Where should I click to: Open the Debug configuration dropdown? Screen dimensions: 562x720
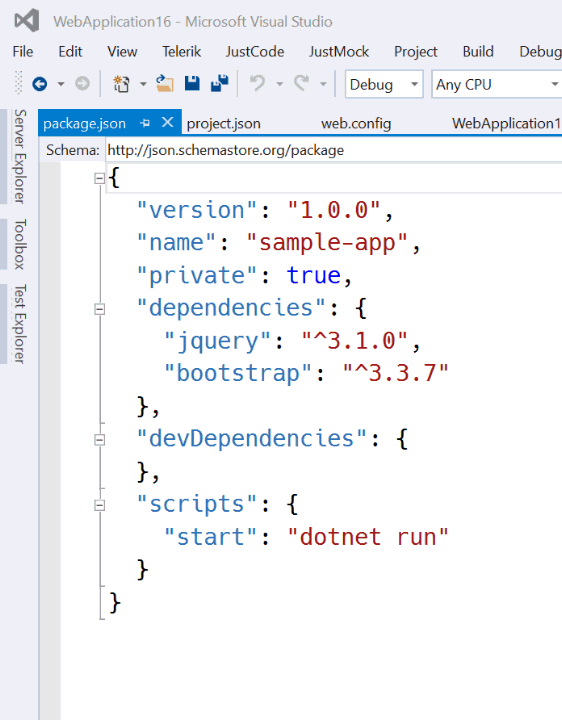(x=384, y=84)
